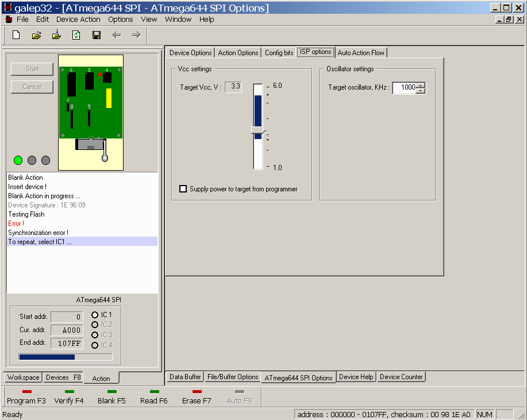Click the Target Vcc slider handle
Image resolution: width=527 pixels, height=420 pixels.
[x=258, y=130]
